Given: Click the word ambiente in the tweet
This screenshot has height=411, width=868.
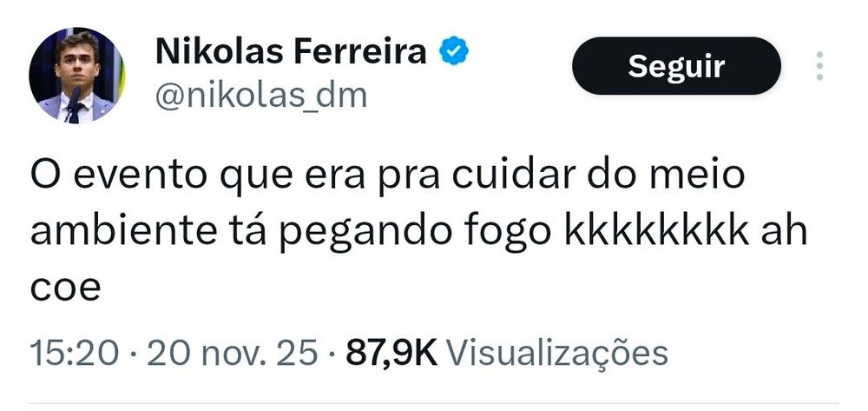Looking at the screenshot, I should coord(122,233).
